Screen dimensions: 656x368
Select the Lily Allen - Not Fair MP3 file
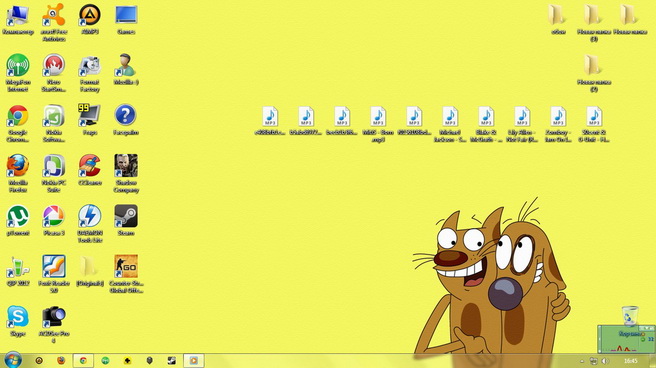tap(522, 124)
